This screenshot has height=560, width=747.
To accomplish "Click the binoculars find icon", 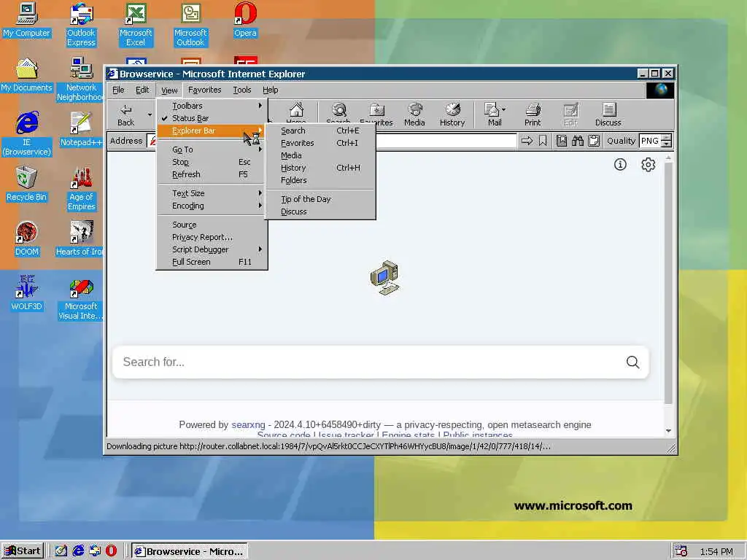I will coord(578,141).
